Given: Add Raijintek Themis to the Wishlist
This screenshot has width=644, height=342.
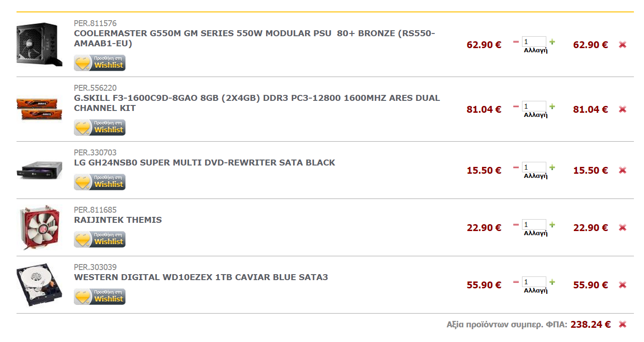Looking at the screenshot, I should [100, 239].
